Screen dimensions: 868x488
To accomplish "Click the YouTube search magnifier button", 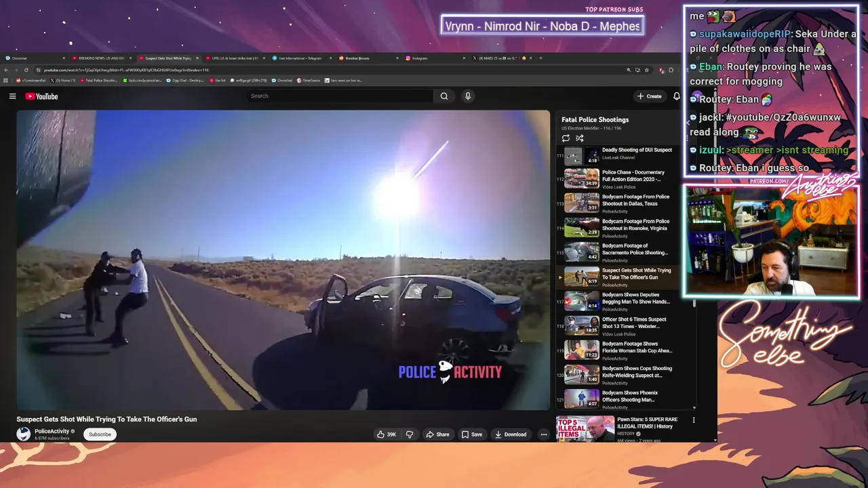I will coord(443,96).
